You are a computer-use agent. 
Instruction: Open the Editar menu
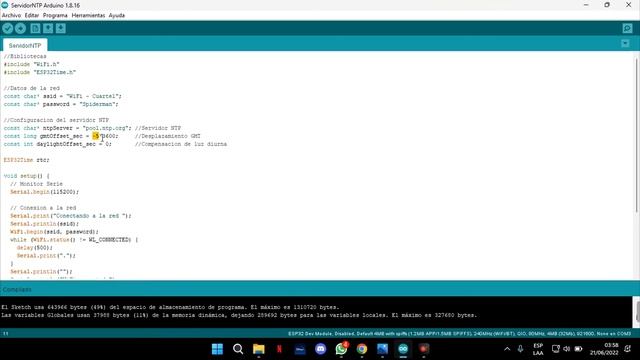click(32, 15)
